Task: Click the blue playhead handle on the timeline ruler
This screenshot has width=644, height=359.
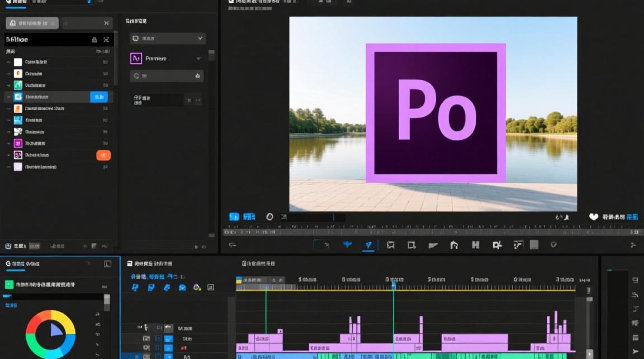Action: [x=394, y=285]
